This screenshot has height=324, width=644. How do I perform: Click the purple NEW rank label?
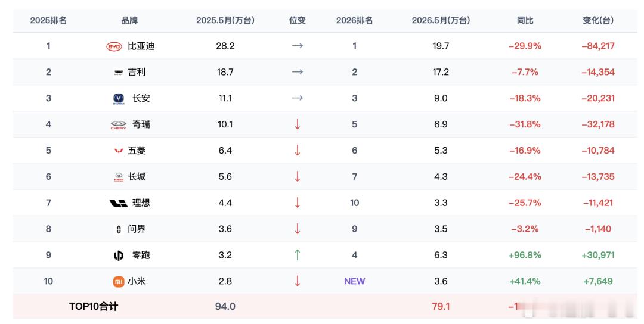(x=354, y=281)
